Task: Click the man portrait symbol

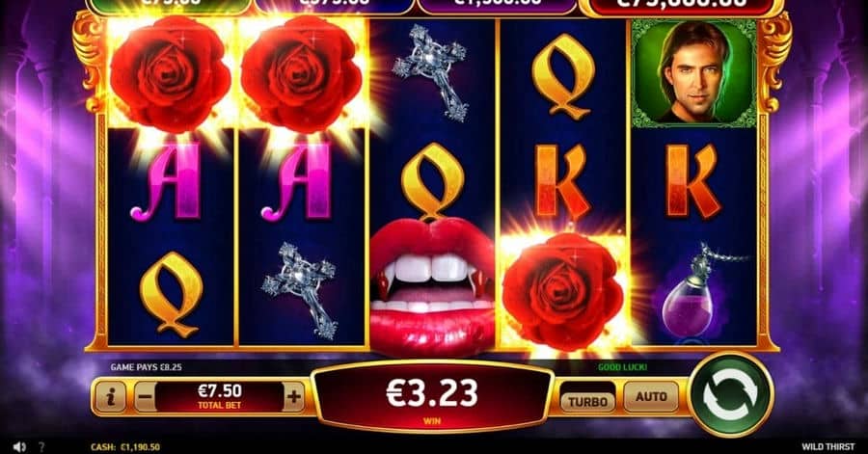Action: tap(694, 73)
